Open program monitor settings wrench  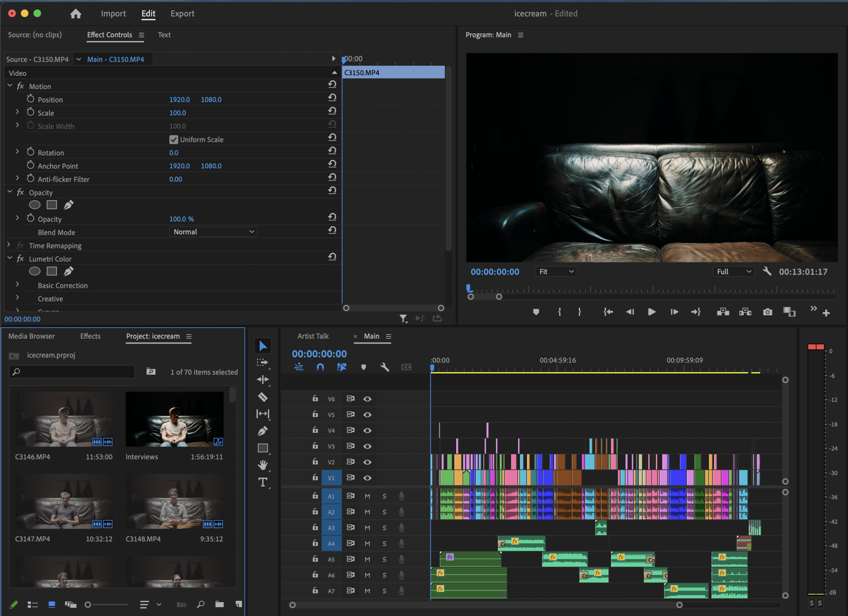(x=767, y=271)
